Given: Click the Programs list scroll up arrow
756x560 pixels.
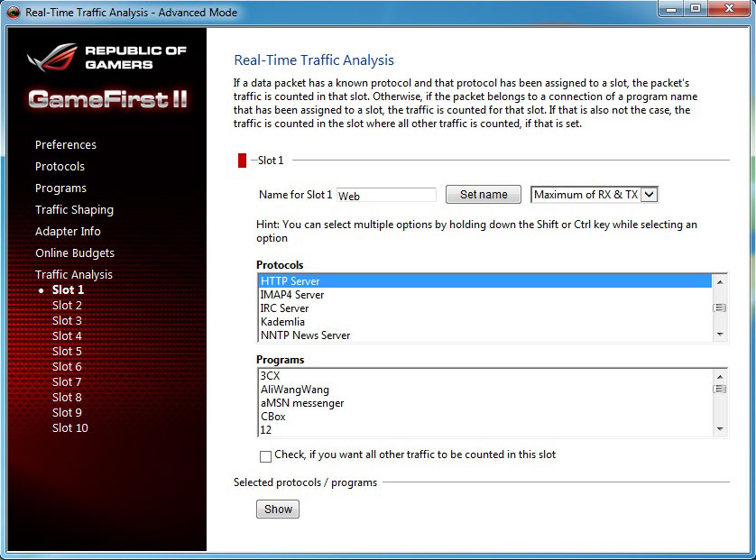Looking at the screenshot, I should [719, 377].
